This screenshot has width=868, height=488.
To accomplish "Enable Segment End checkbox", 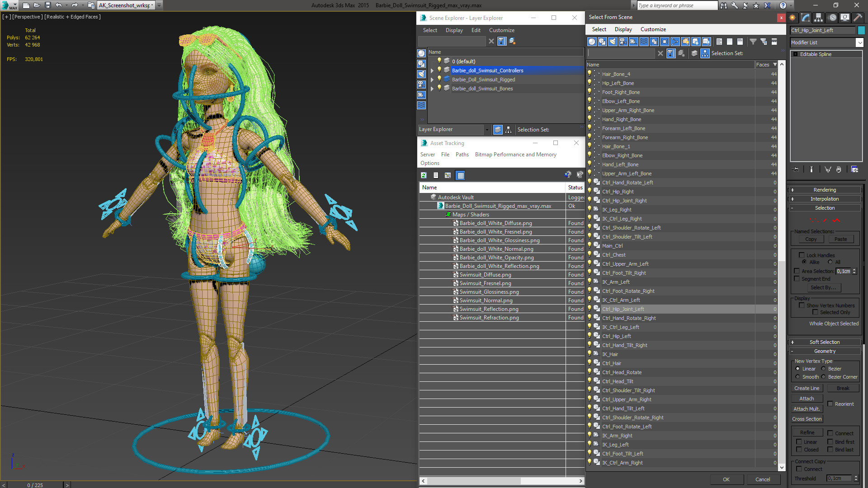I will coord(797,279).
